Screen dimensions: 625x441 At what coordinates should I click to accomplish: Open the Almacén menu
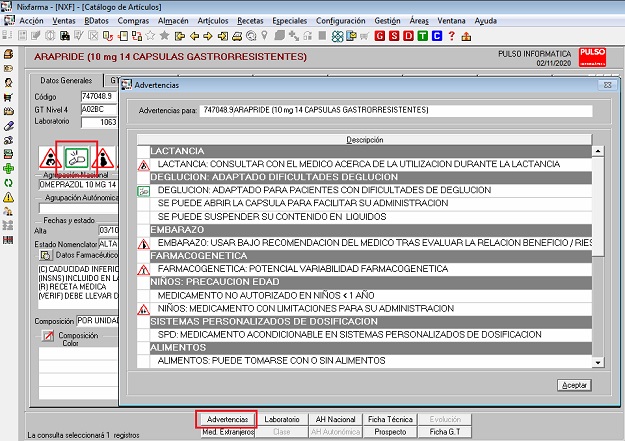(x=173, y=21)
